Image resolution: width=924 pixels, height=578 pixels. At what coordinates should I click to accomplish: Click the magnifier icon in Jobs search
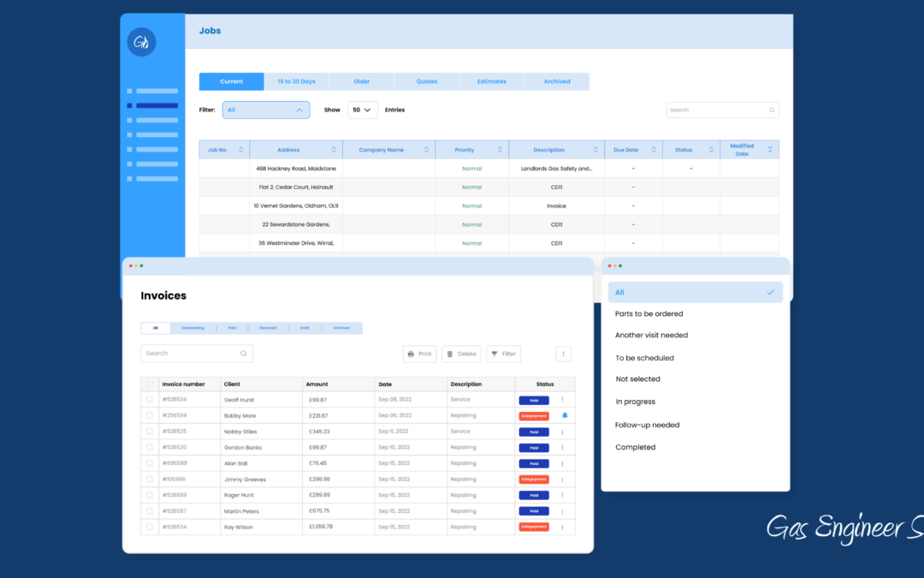772,110
